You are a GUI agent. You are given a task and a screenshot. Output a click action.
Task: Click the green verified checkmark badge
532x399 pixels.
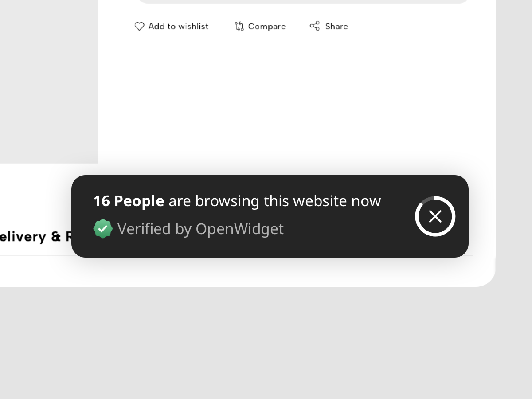coord(103,229)
